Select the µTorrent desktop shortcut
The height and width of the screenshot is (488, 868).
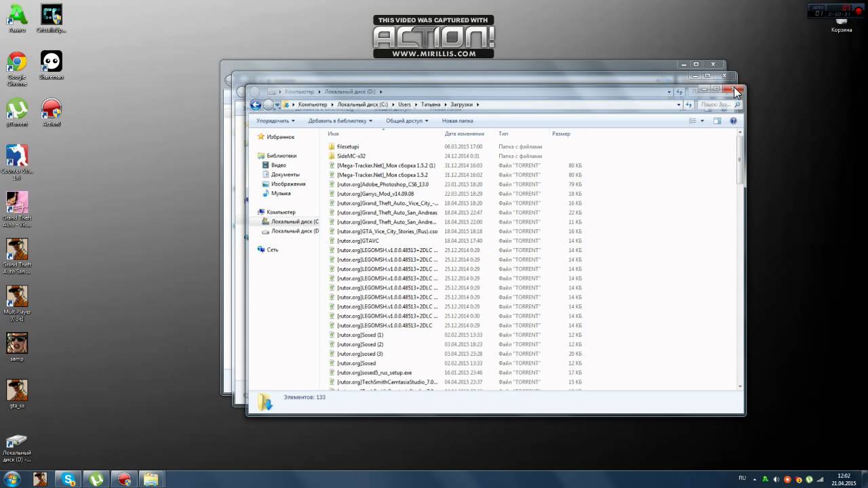coord(17,113)
